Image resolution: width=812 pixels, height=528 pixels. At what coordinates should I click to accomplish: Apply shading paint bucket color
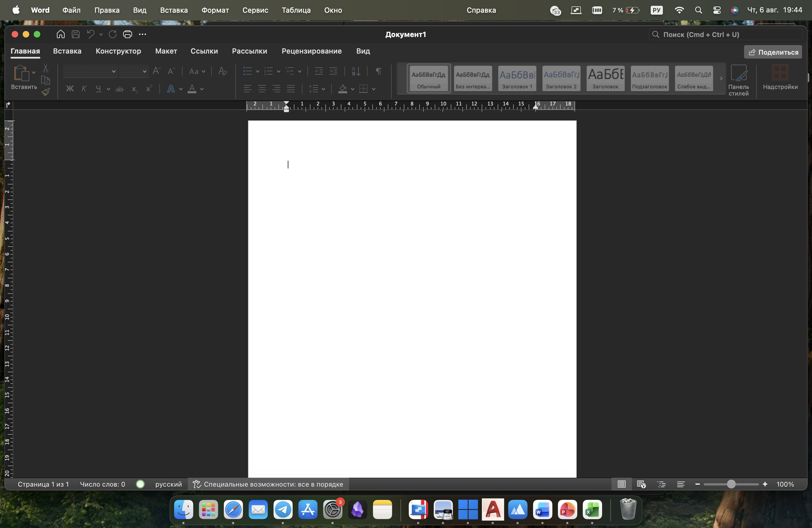coord(342,89)
